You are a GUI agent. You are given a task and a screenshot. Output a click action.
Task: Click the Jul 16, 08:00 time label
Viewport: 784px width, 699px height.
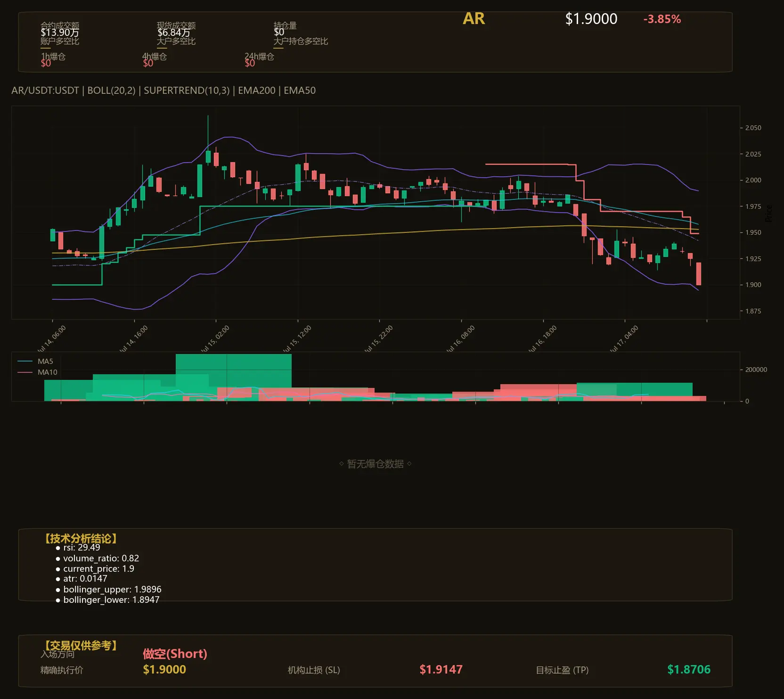coord(460,338)
